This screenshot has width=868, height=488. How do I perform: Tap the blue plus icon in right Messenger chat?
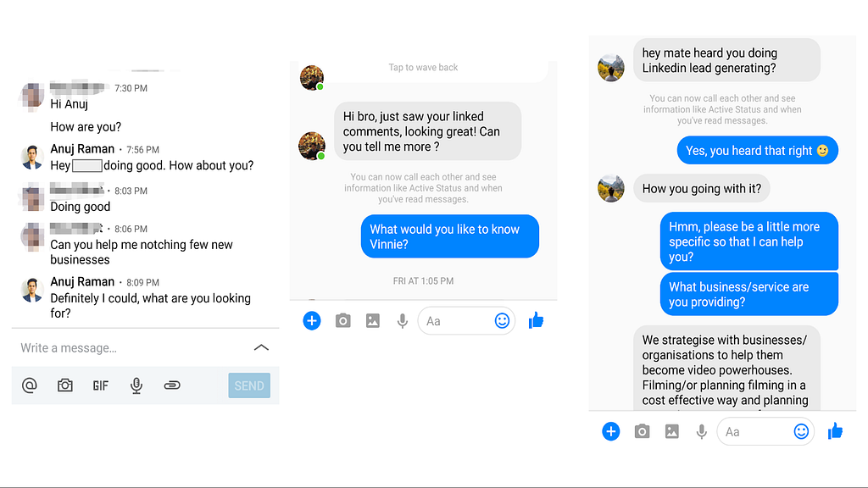point(610,431)
